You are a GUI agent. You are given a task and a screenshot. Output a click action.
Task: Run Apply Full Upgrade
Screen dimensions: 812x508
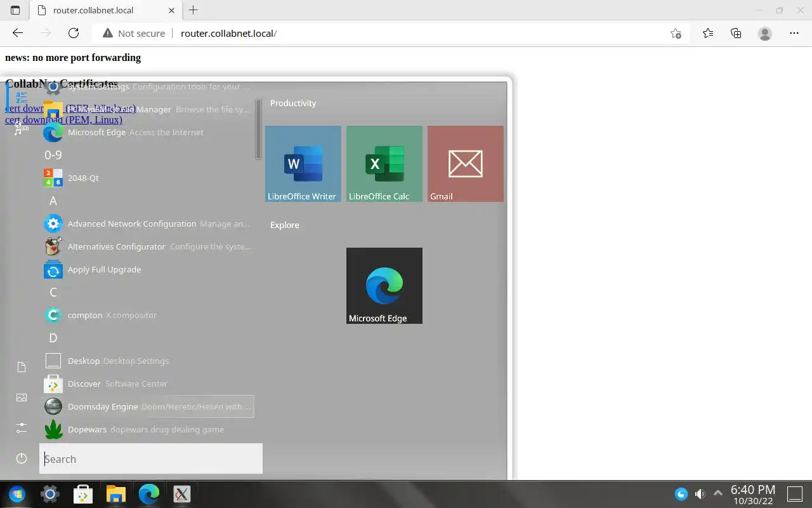(148, 269)
